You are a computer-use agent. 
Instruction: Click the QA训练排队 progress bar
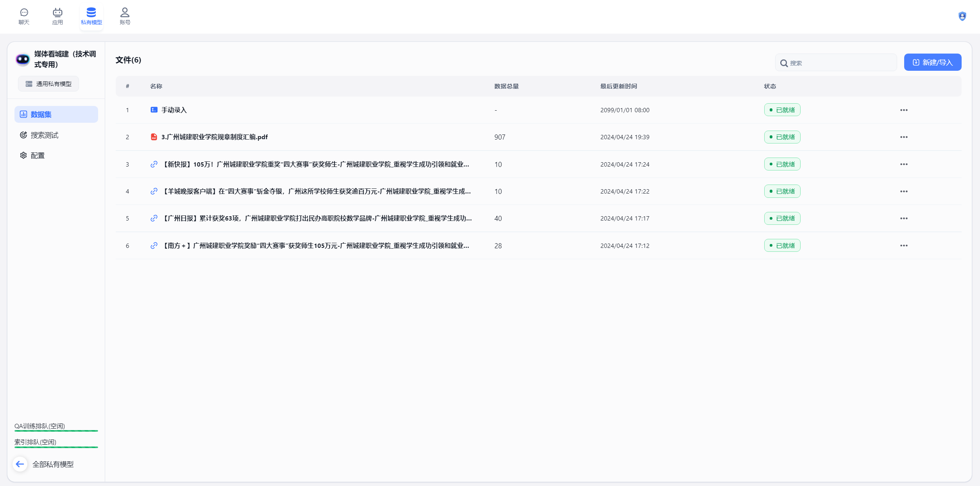pos(56,430)
